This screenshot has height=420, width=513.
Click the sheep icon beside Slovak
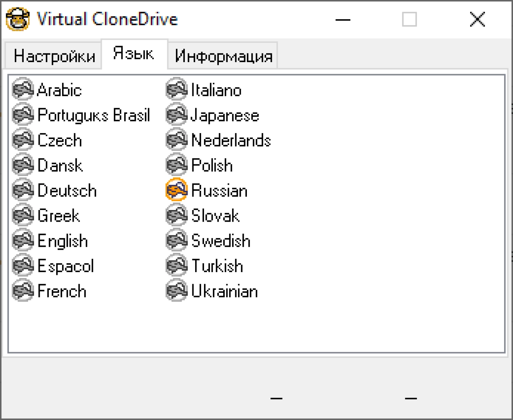pos(177,215)
